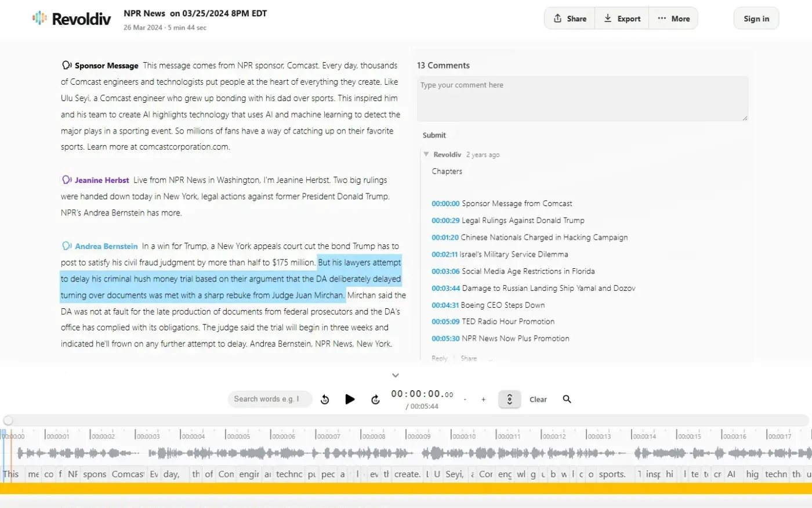Skip forward with the forward icon

(x=376, y=399)
